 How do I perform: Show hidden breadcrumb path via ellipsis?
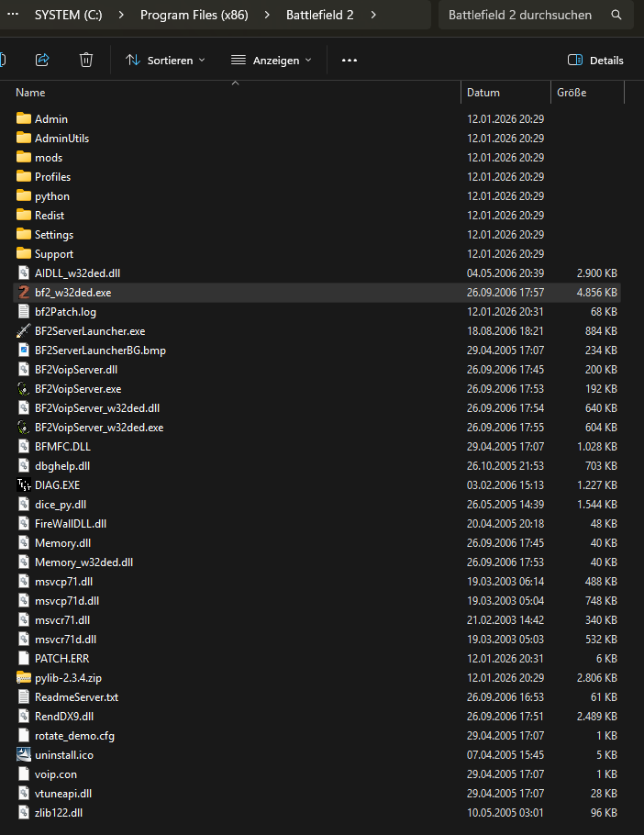click(12, 16)
